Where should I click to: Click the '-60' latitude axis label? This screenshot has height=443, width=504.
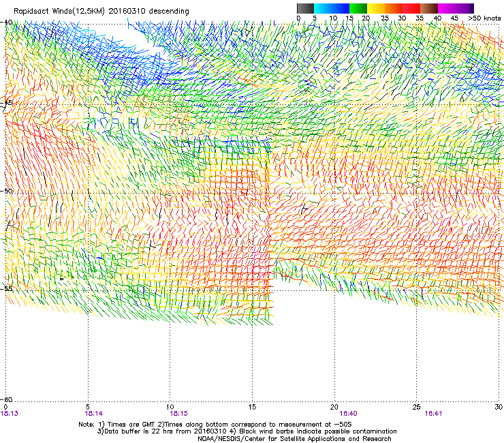pos(7,399)
